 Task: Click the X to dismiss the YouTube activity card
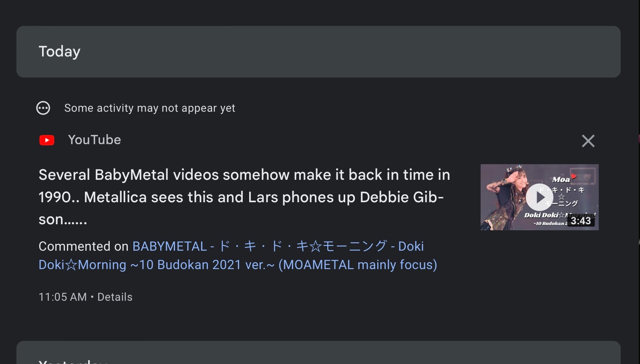point(588,141)
